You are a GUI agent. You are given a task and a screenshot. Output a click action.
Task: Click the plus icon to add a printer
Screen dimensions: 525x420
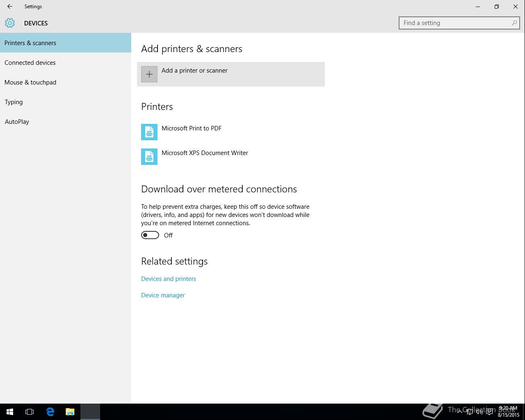tap(149, 74)
